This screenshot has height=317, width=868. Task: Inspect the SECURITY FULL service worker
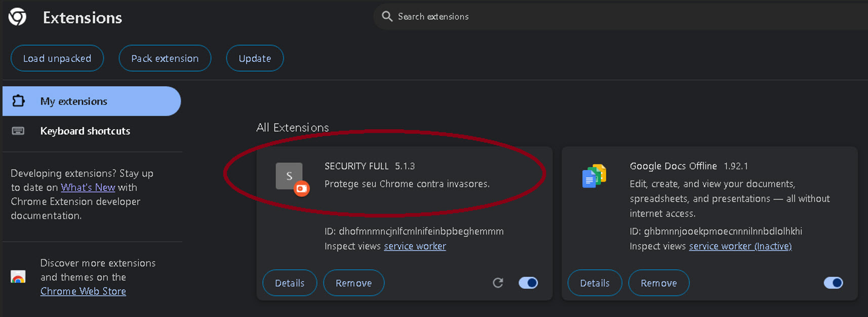tap(415, 246)
